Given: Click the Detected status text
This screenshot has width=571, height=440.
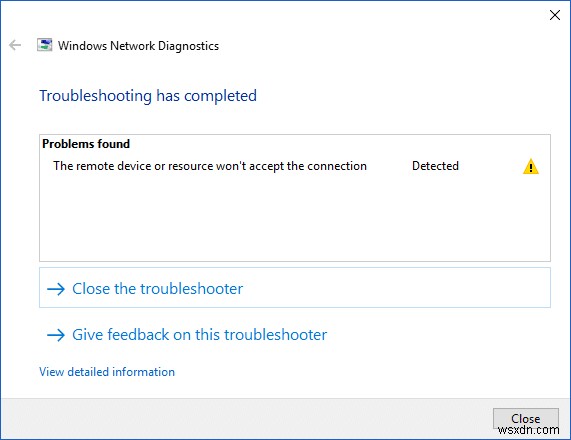Looking at the screenshot, I should point(435,166).
